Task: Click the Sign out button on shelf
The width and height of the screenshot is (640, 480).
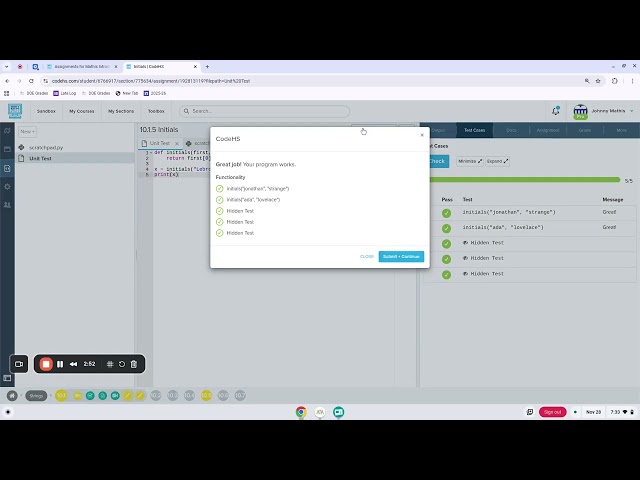Action: point(552,412)
